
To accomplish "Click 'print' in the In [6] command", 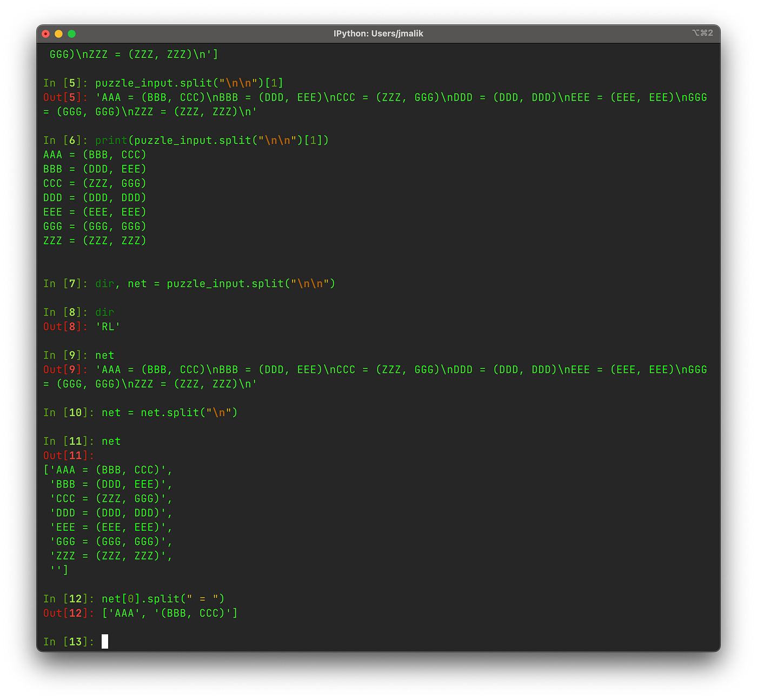I will click(111, 140).
